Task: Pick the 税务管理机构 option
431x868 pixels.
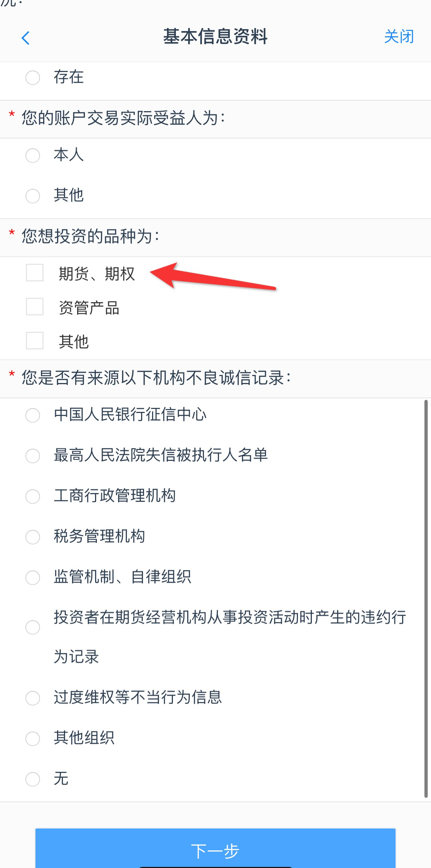Action: pyautogui.click(x=33, y=537)
